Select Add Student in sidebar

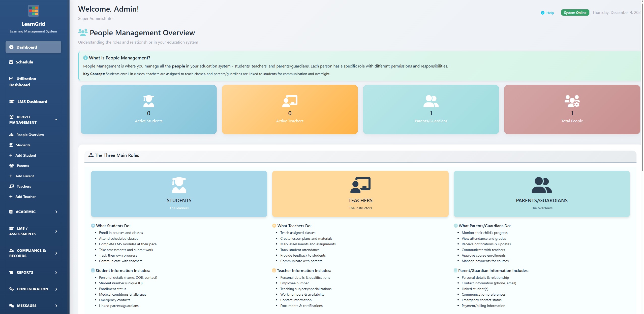(25, 155)
